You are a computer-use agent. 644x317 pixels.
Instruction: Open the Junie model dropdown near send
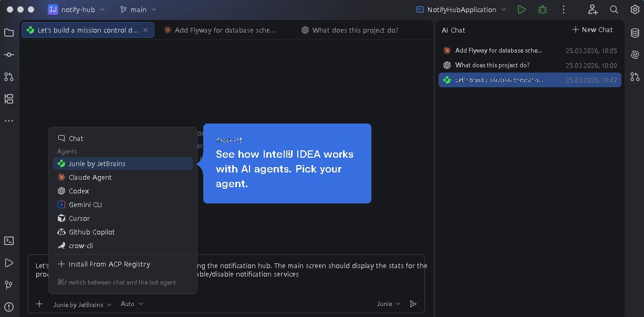[389, 304]
